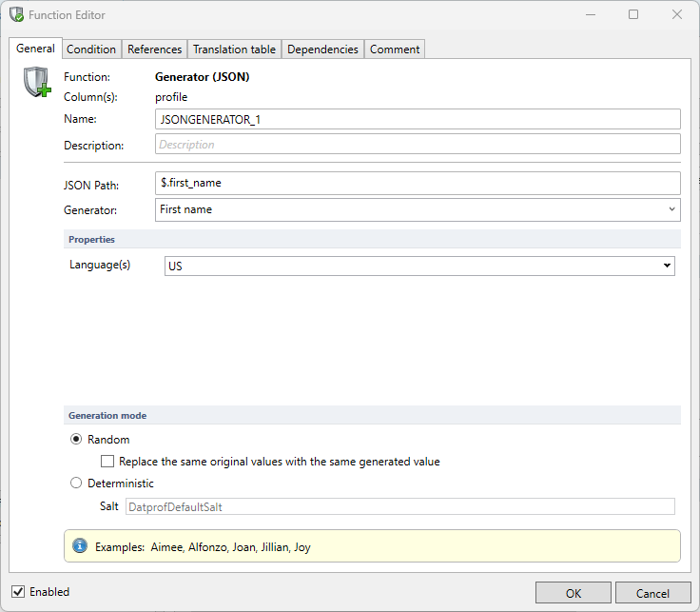This screenshot has width=700, height=612.
Task: Select the Random generation mode radio button
Action: point(76,439)
